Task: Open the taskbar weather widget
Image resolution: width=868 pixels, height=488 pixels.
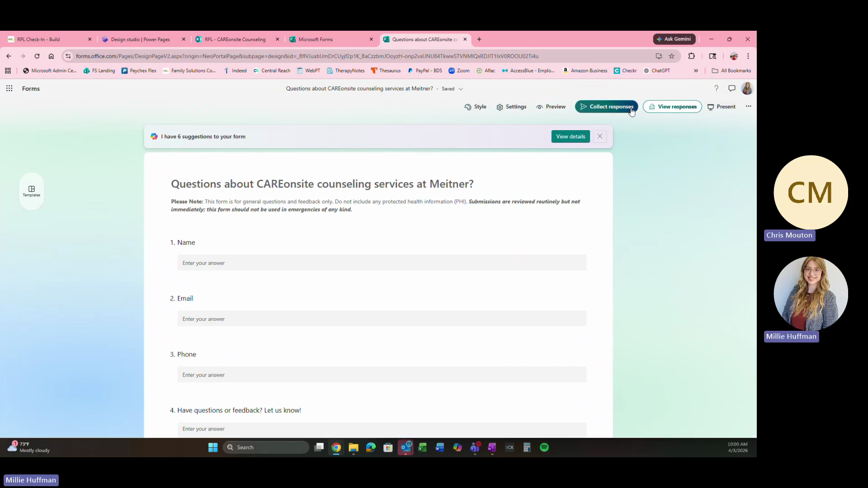Action: pos(29,447)
